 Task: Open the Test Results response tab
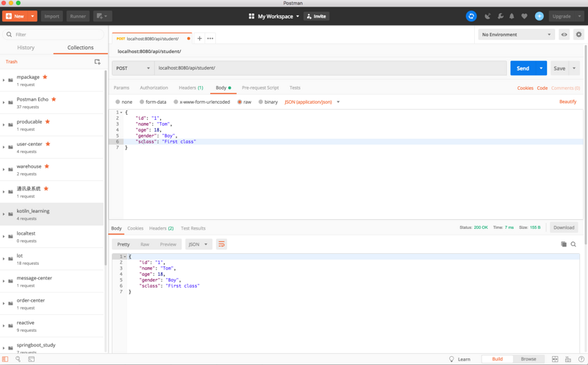coord(193,228)
